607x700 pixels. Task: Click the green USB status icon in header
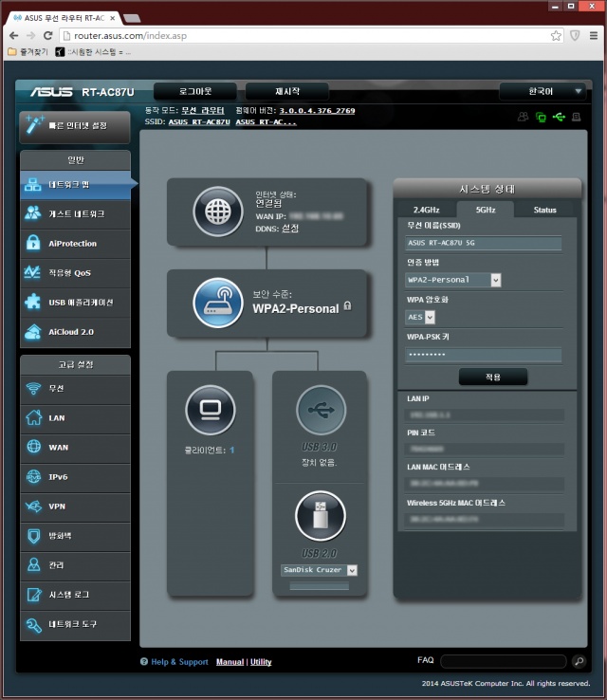tap(559, 117)
